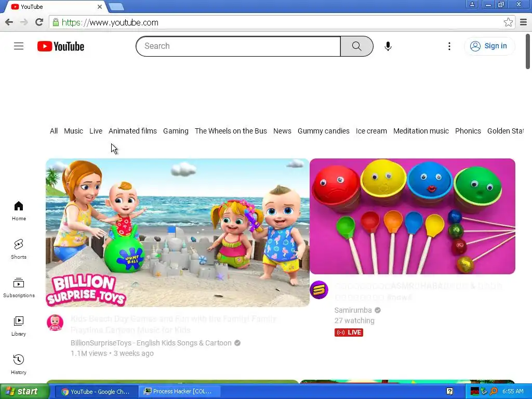The image size is (532, 399).
Task: Click the taskbar help question icon
Action: [450, 392]
